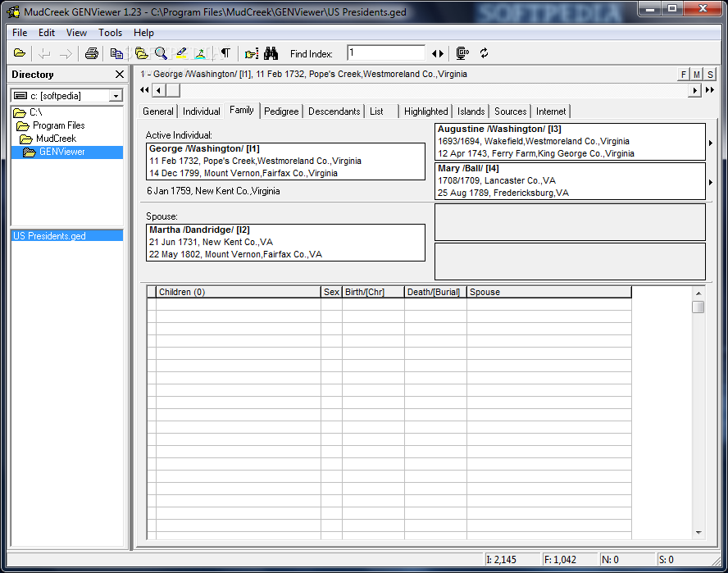Screen dimensions: 728x573
Task: Click the forward navigation arrow icon
Action: pos(66,54)
